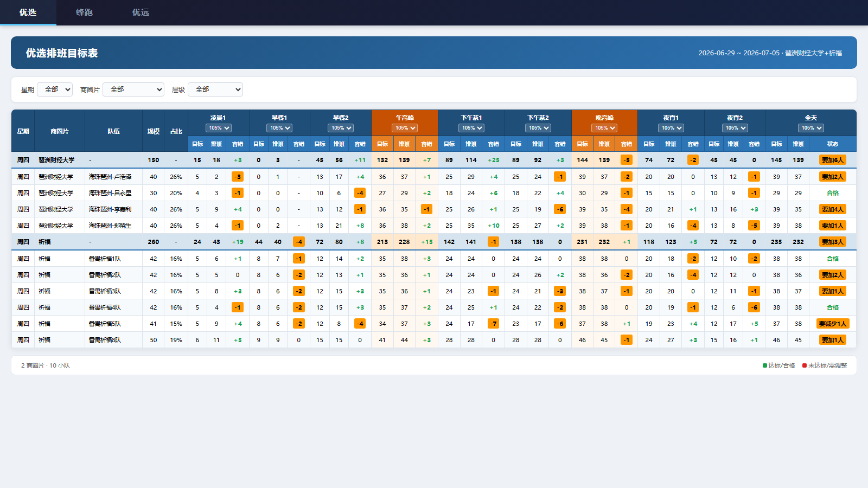The width and height of the screenshot is (868, 488).
Task: Click the 午高峰 header title
Action: tap(405, 118)
